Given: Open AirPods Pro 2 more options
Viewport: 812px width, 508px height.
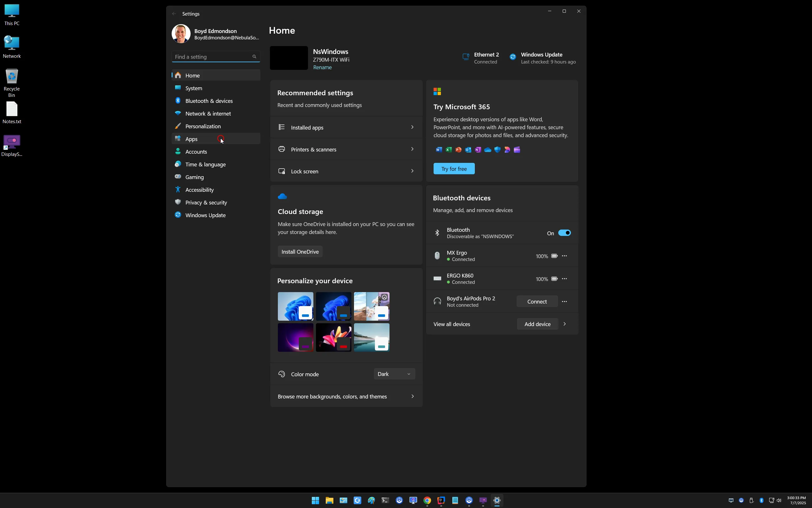Looking at the screenshot, I should click(x=564, y=301).
